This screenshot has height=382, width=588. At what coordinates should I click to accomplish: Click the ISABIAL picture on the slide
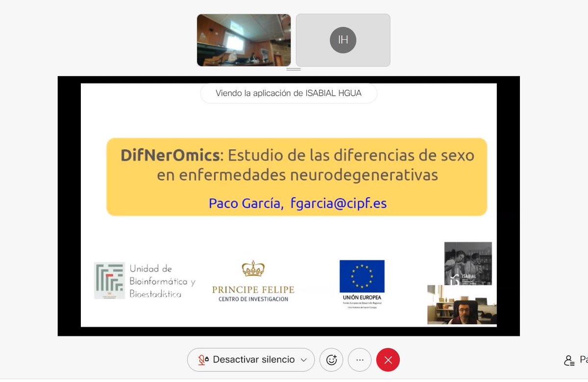[x=468, y=263]
